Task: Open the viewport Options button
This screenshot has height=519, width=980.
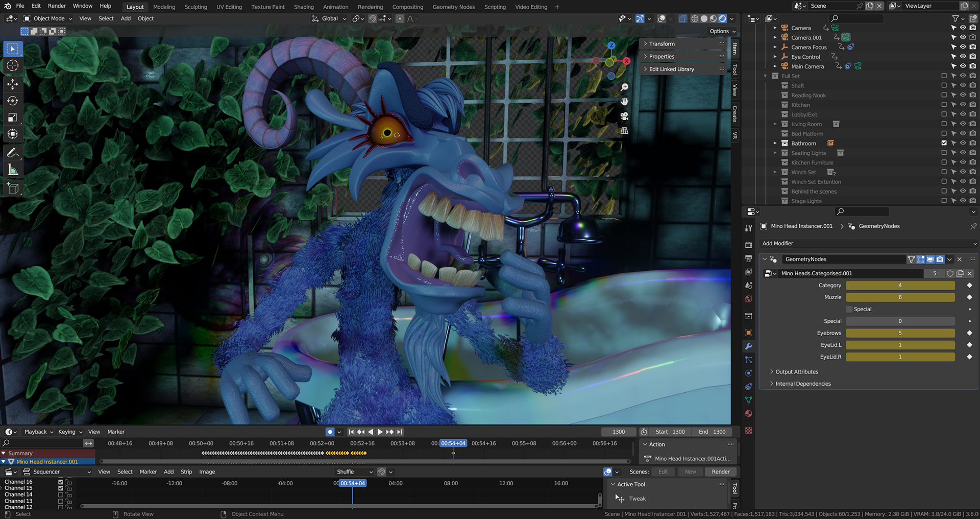Action: (723, 31)
